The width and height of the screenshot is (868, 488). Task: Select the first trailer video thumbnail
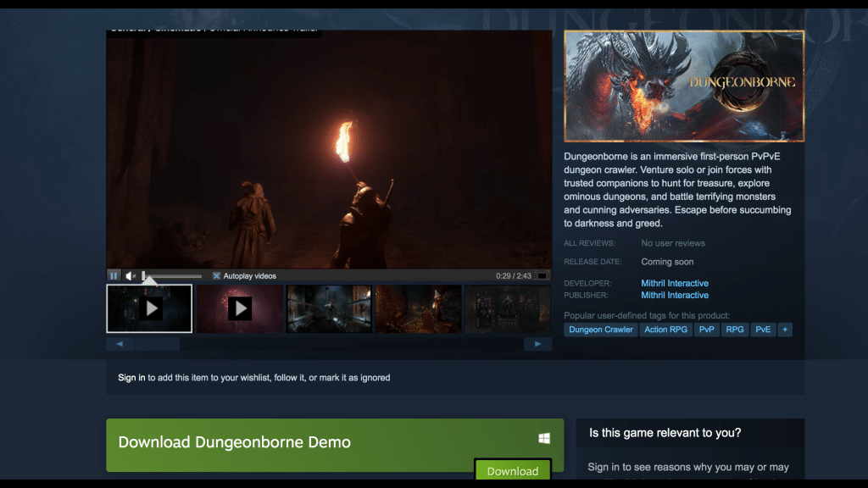click(149, 308)
